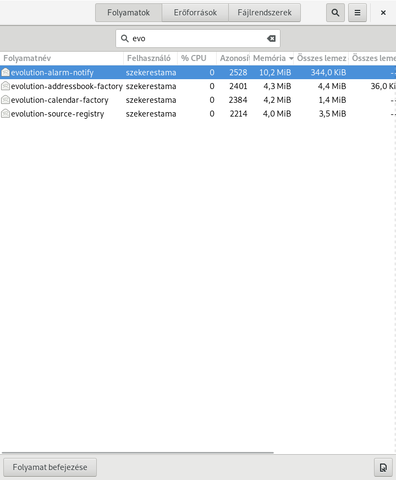Click user szekerestama in evolution-calendar-factory row
396x480 pixels.
pyautogui.click(x=151, y=100)
